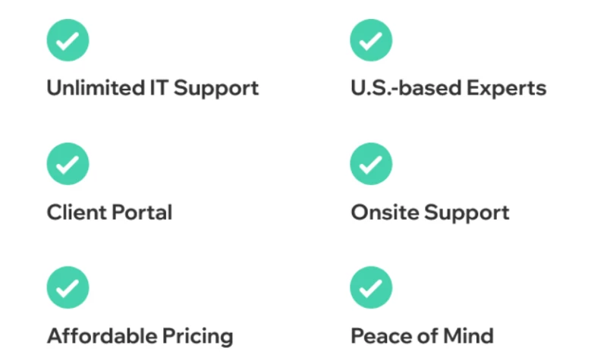The image size is (607, 364).
Task: Open the Onsite Support feature text
Action: coord(429,212)
